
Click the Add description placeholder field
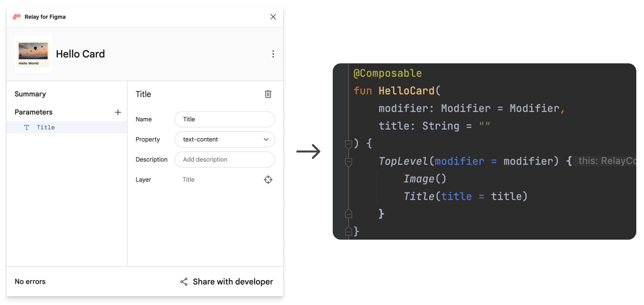225,159
